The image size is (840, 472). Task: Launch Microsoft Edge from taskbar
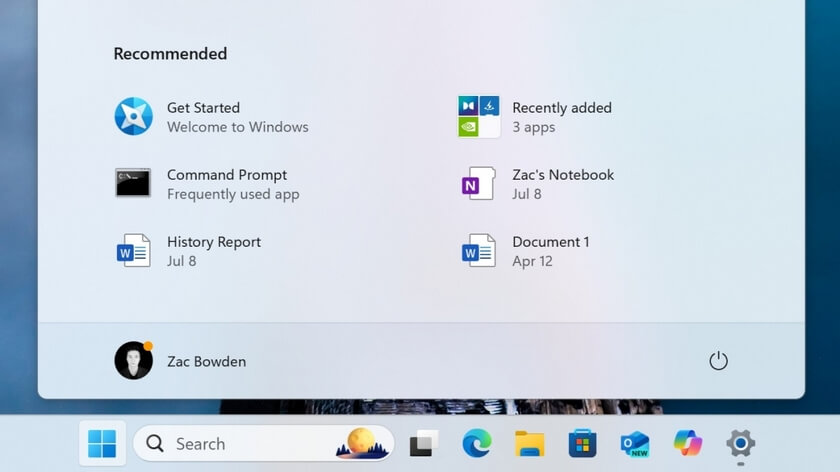[476, 443]
